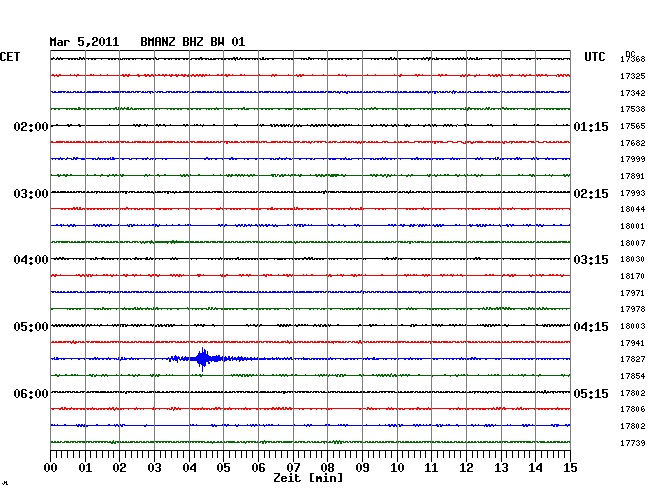The width and height of the screenshot is (650, 494).
Task: Click the minute axis tick label '07'
Action: click(x=293, y=468)
